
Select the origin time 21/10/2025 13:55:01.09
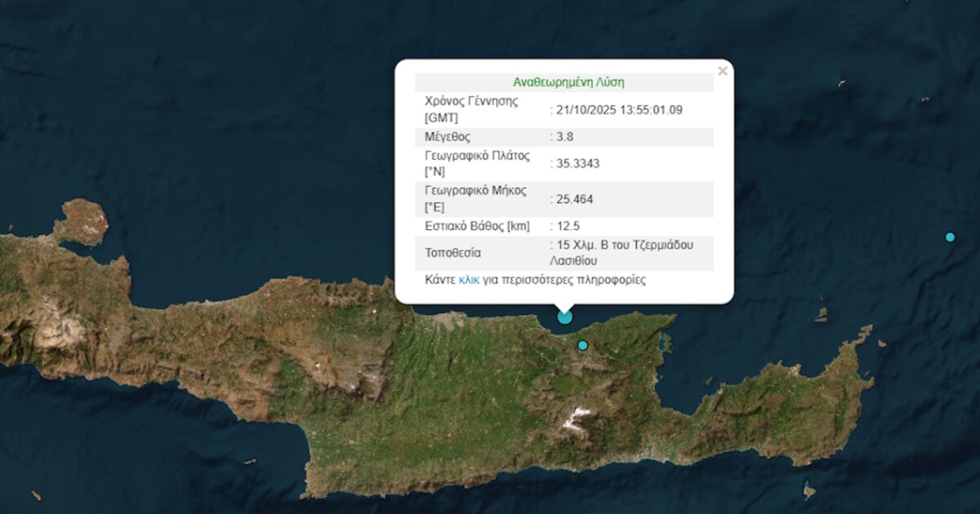(x=618, y=109)
